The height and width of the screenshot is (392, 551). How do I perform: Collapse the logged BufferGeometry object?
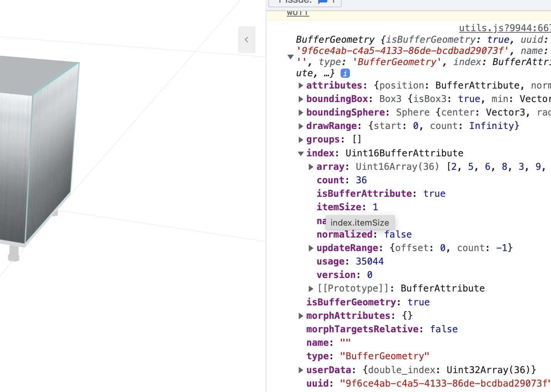pos(291,57)
